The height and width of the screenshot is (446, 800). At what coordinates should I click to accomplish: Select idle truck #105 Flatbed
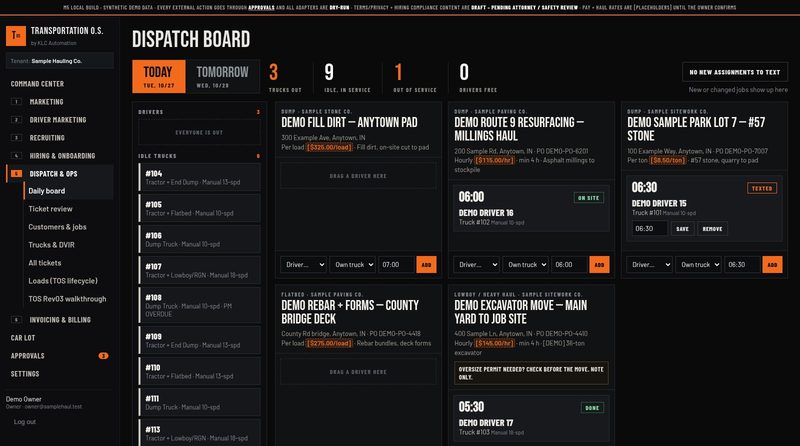[199, 208]
